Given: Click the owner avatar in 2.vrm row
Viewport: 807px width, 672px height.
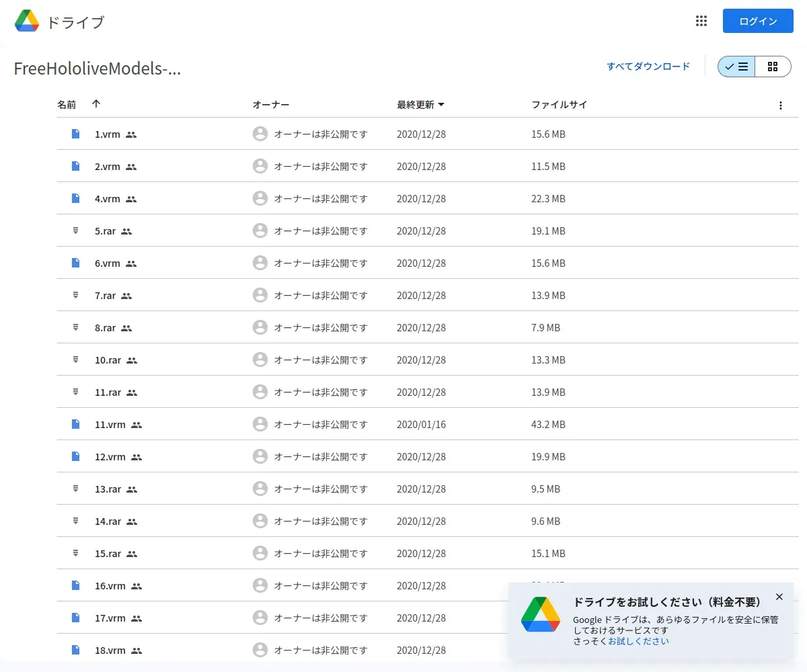Looking at the screenshot, I should 260,166.
